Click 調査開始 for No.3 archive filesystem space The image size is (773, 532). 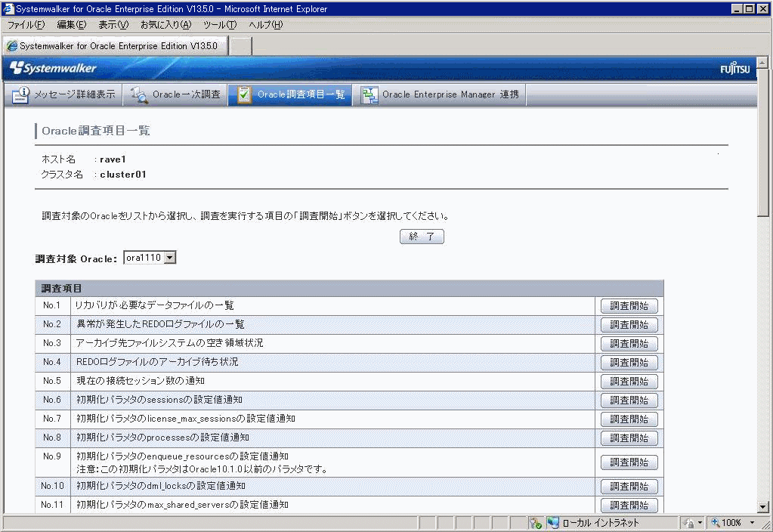point(629,344)
